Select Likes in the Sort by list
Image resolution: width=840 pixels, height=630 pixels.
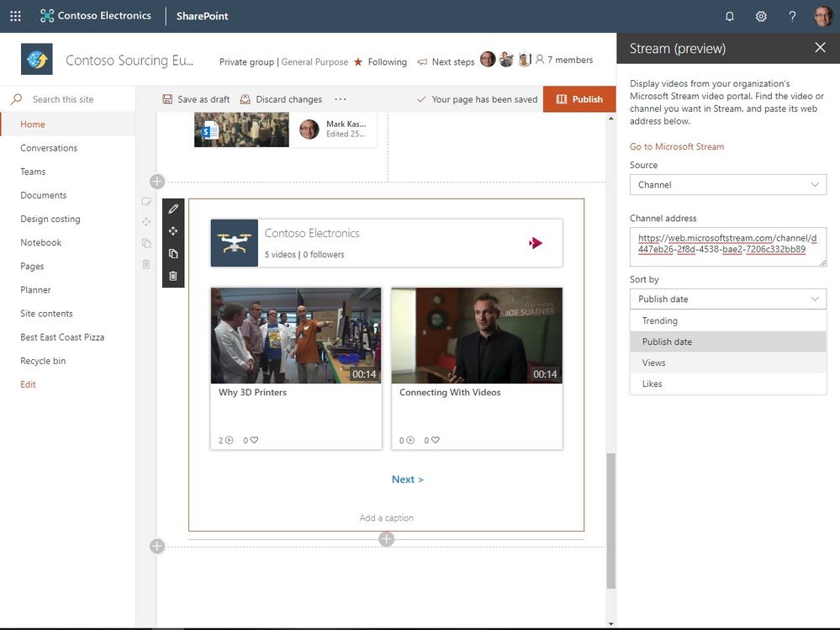(728, 384)
